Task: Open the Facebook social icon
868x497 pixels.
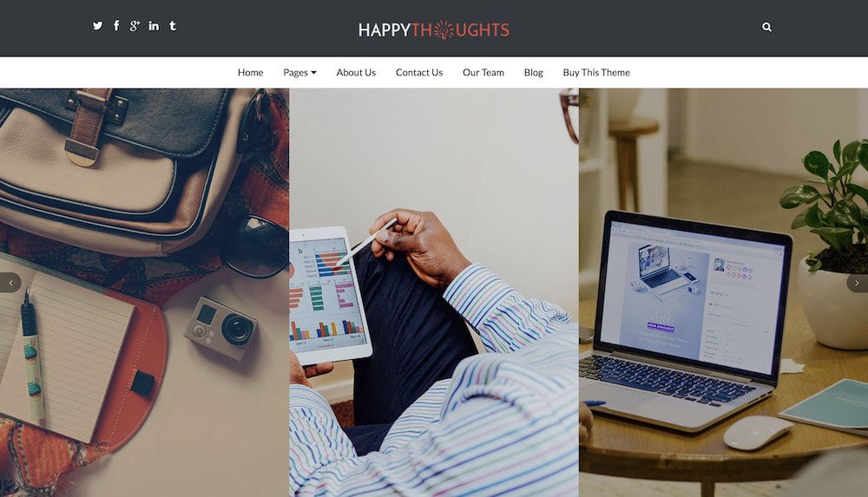Action: click(116, 25)
